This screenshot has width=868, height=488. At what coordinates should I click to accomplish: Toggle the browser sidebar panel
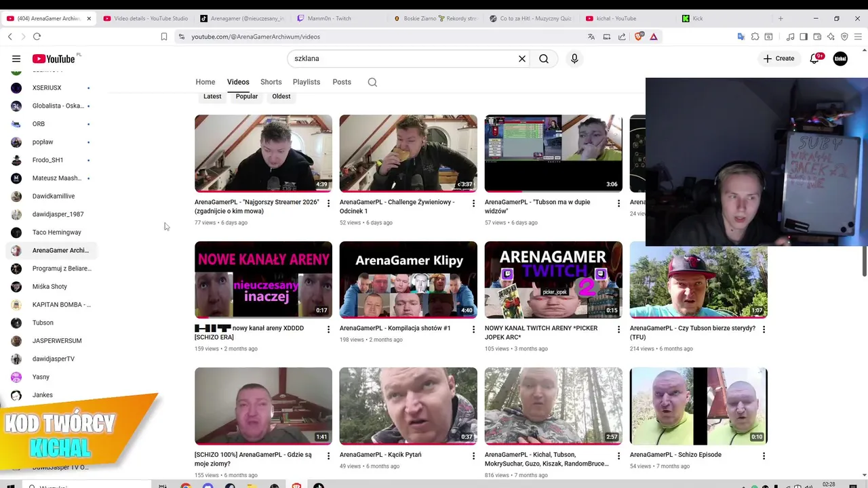[804, 37]
